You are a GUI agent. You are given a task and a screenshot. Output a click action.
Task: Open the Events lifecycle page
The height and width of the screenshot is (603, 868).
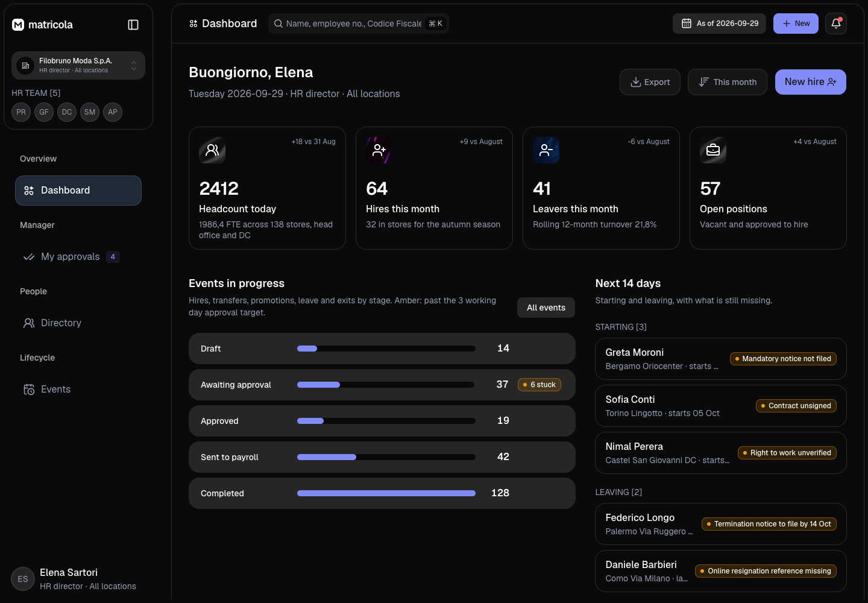pos(78,390)
